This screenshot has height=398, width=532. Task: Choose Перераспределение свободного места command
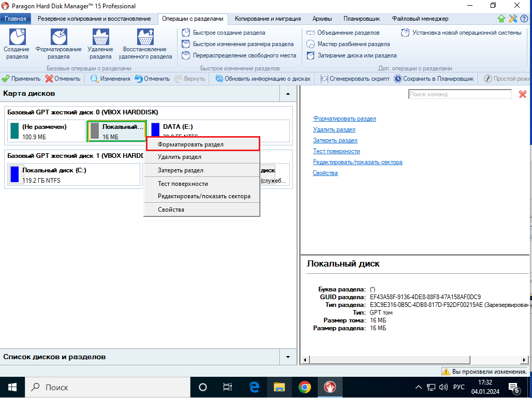pos(239,55)
